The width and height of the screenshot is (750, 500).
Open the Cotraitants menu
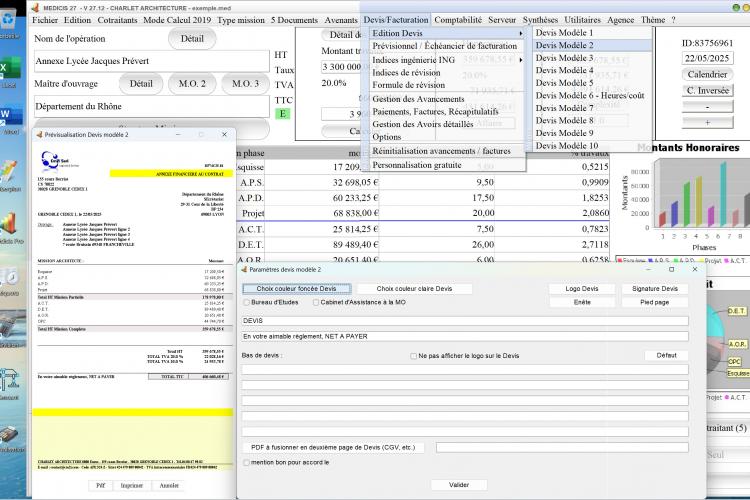117,20
